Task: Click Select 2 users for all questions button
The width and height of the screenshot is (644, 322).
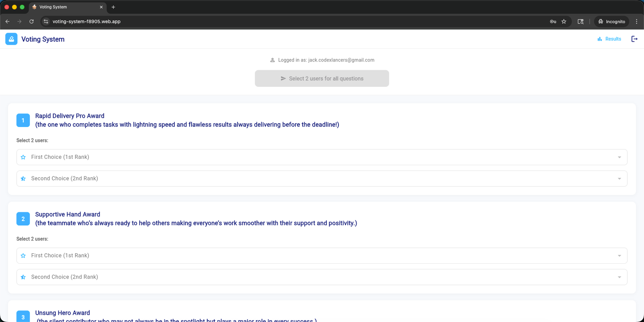Action: pyautogui.click(x=322, y=78)
